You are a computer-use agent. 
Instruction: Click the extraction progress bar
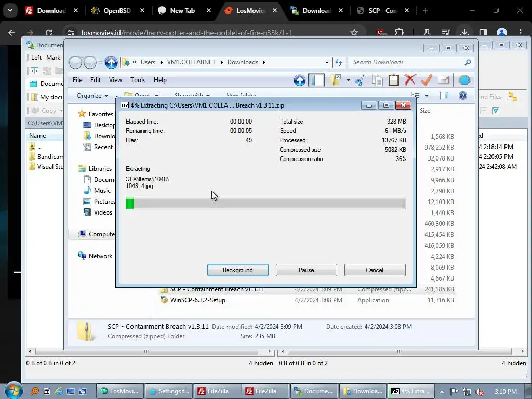click(265, 203)
